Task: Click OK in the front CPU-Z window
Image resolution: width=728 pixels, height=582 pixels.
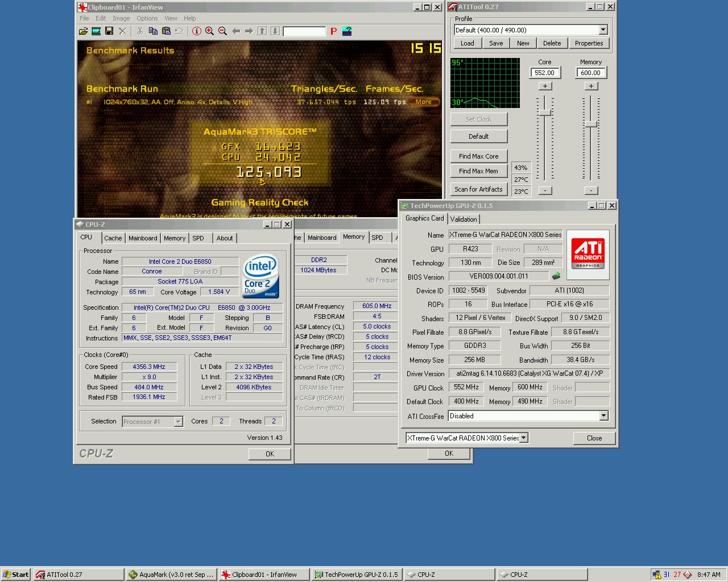Action: click(x=270, y=454)
